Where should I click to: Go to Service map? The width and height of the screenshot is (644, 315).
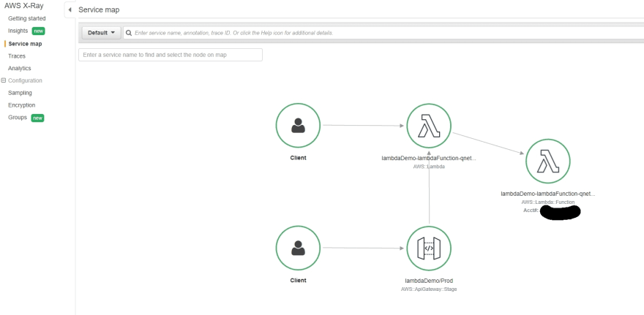[25, 43]
